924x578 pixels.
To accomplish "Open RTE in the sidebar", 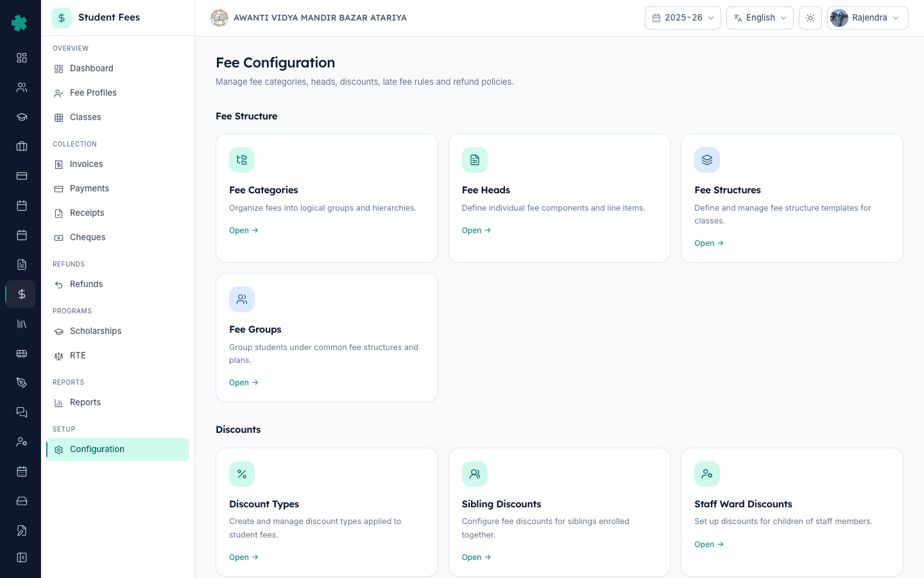I will 117,356.
